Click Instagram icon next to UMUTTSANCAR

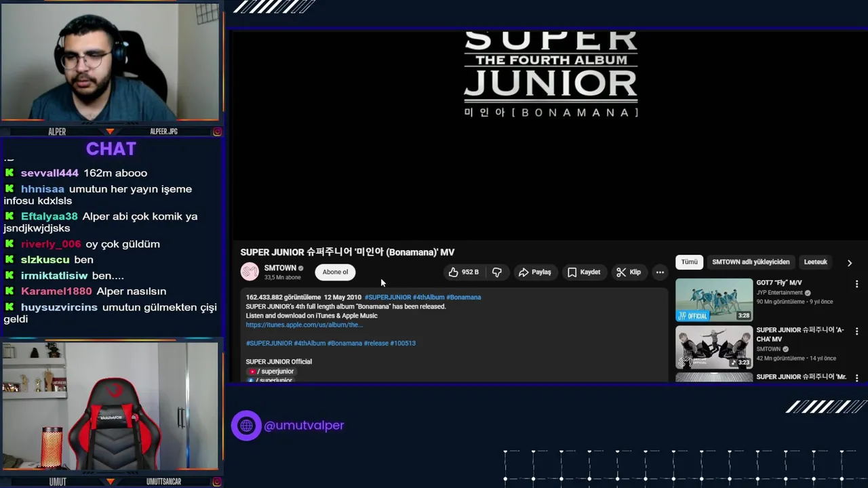click(x=217, y=482)
